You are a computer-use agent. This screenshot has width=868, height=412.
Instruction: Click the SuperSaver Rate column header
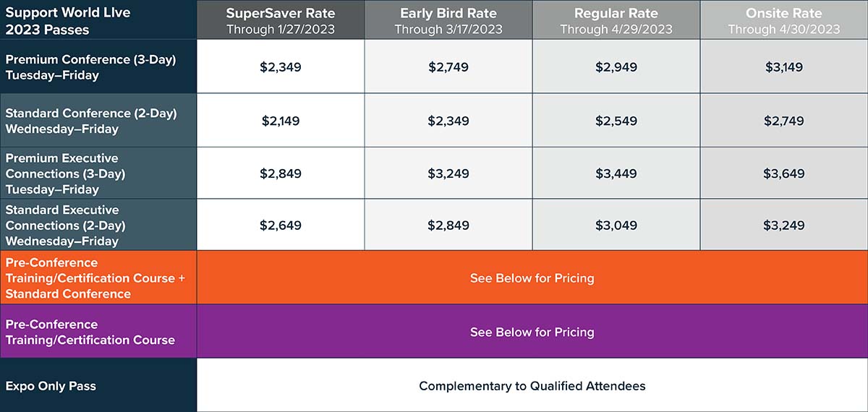point(280,20)
